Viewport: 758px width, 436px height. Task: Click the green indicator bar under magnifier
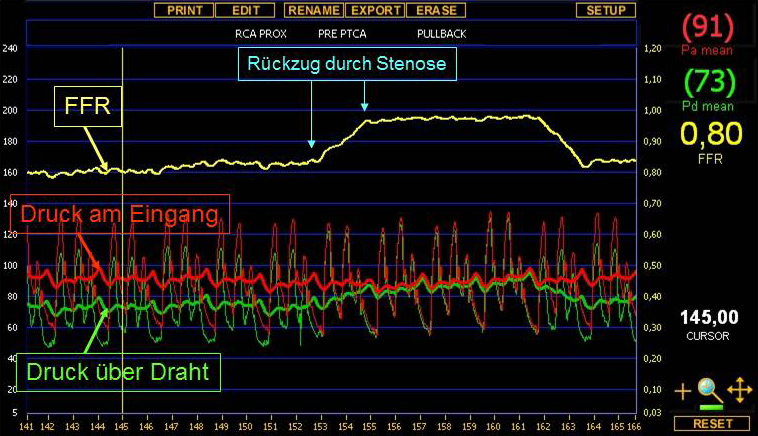tap(711, 407)
